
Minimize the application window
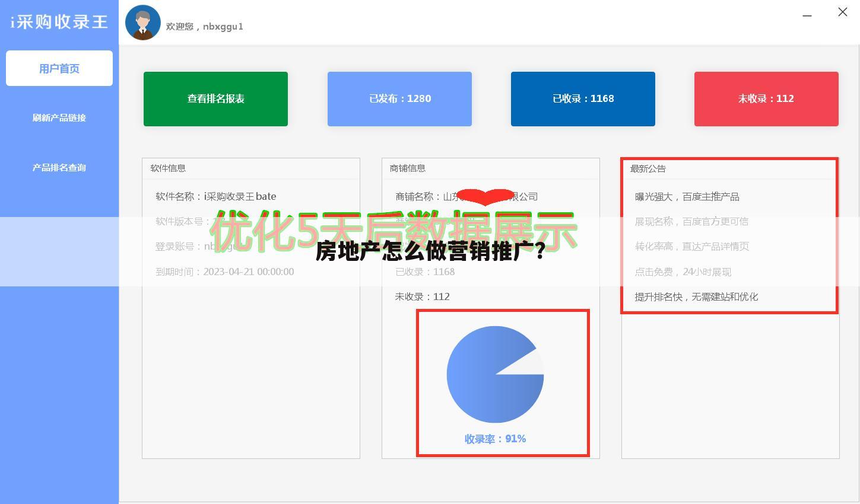click(x=807, y=15)
